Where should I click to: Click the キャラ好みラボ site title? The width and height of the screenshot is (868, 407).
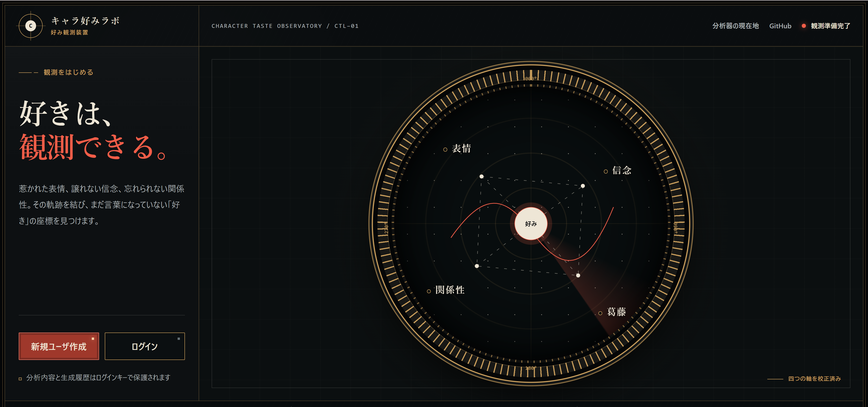point(86,21)
